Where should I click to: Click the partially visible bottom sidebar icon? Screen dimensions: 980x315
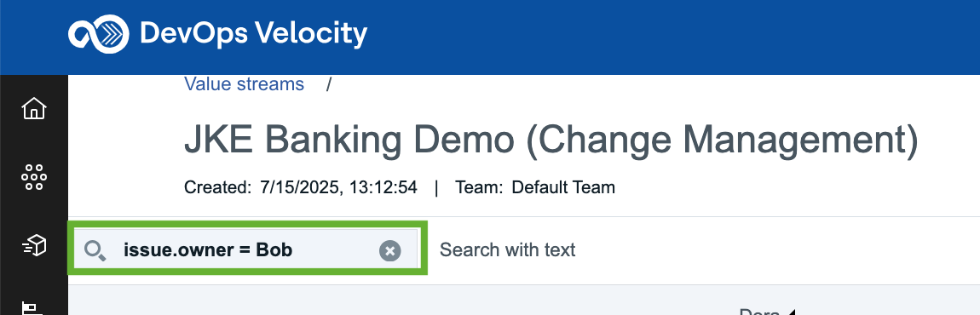(x=32, y=308)
